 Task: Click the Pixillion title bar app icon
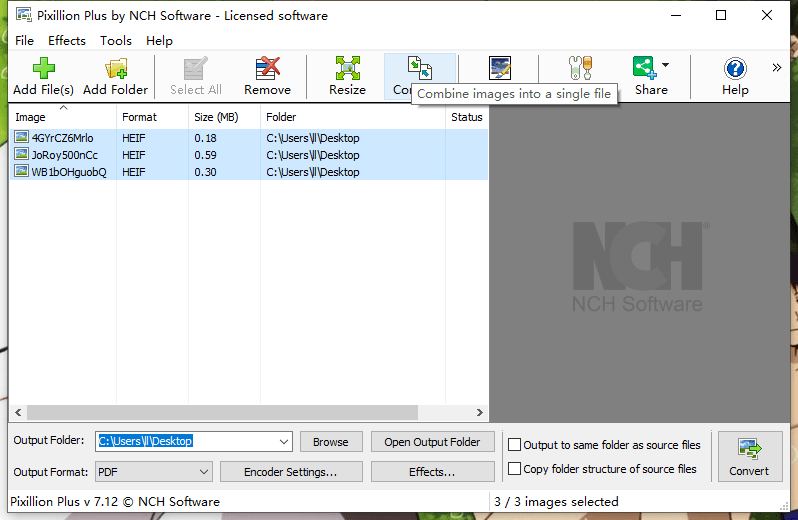(x=23, y=15)
